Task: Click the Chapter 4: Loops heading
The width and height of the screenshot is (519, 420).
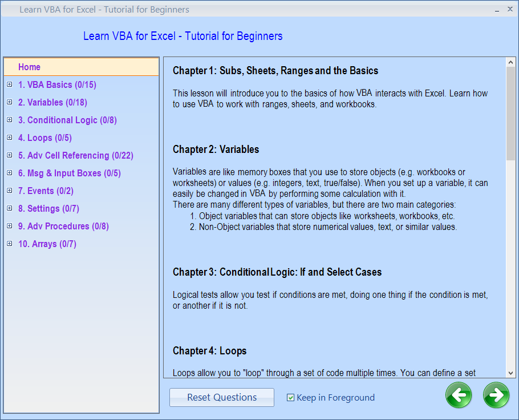Action: (209, 351)
